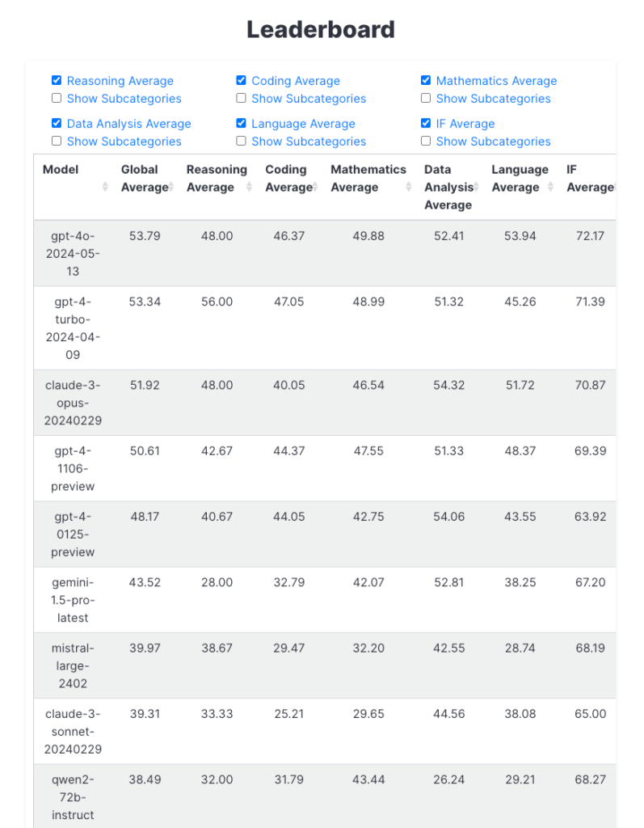Click the IF Average label link
Viewport: 644px width, 828px height.
[x=465, y=124]
